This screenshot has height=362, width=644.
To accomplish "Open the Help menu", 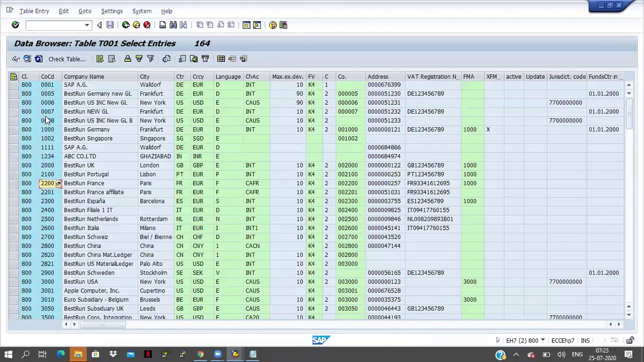I will pyautogui.click(x=167, y=11).
